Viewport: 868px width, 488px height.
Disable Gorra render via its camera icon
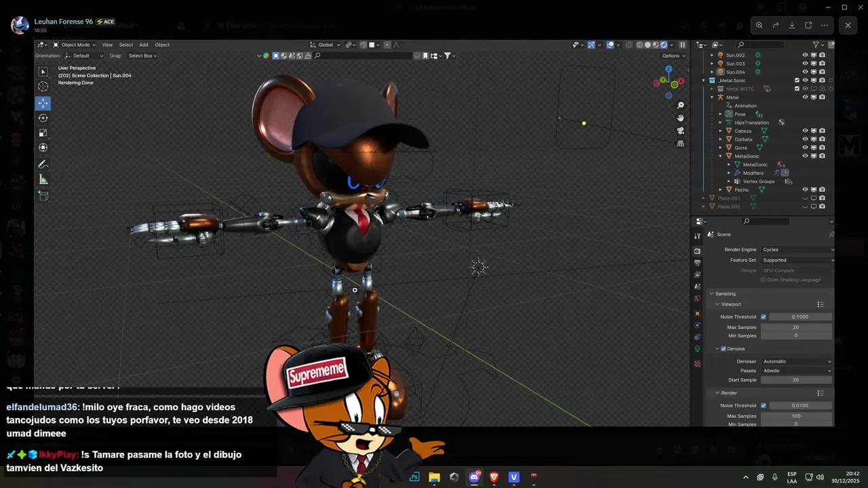pyautogui.click(x=822, y=148)
